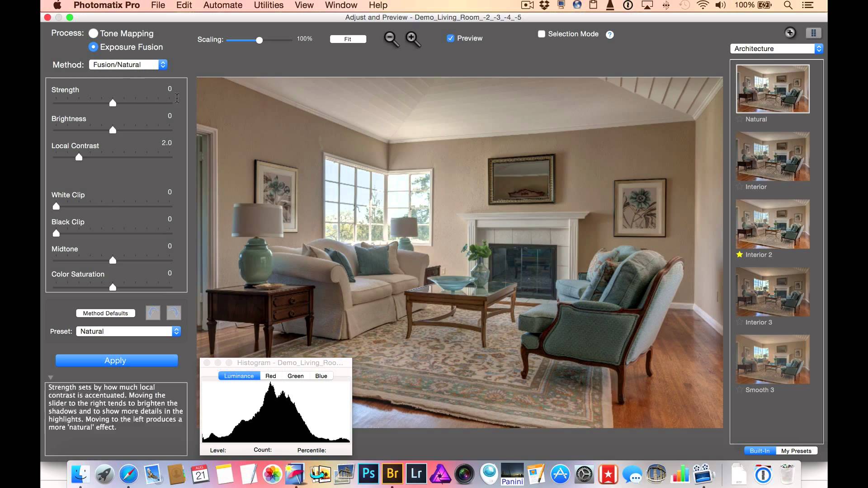Open Photoshop from the Dock
The width and height of the screenshot is (868, 488).
pos(368,474)
